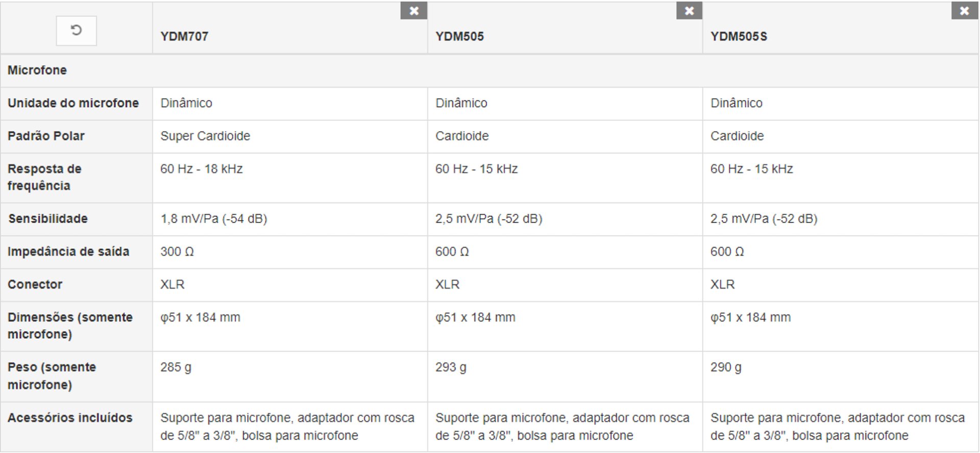Click the 300 Ω impedance value
The height and width of the screenshot is (453, 980).
(177, 251)
